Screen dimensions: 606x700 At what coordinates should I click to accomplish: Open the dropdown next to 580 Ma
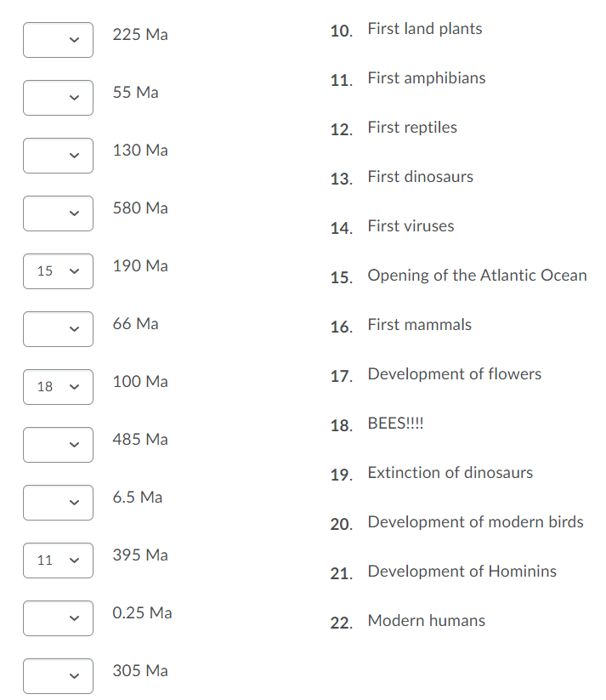point(58,213)
